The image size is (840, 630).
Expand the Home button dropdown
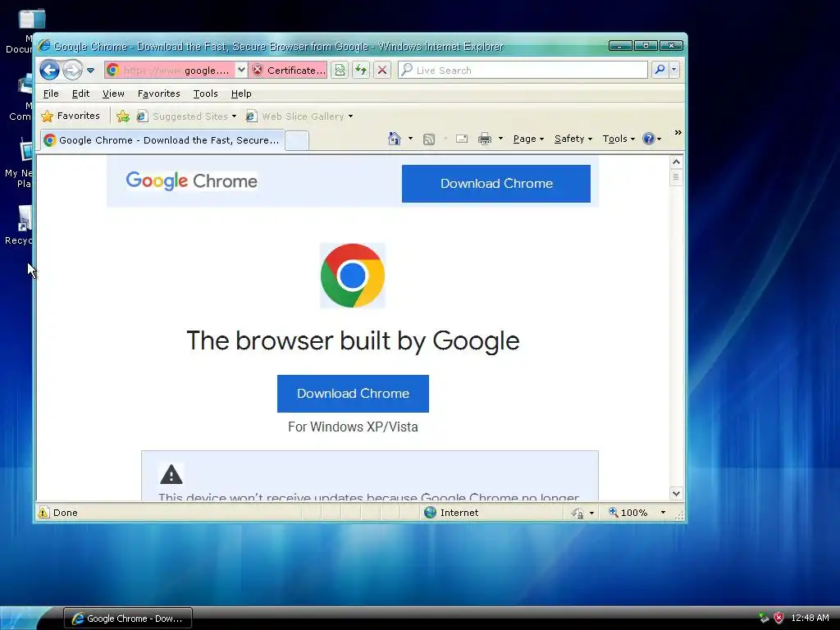[410, 139]
